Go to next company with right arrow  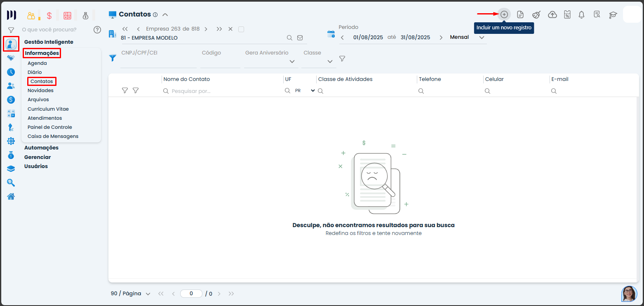(x=206, y=29)
